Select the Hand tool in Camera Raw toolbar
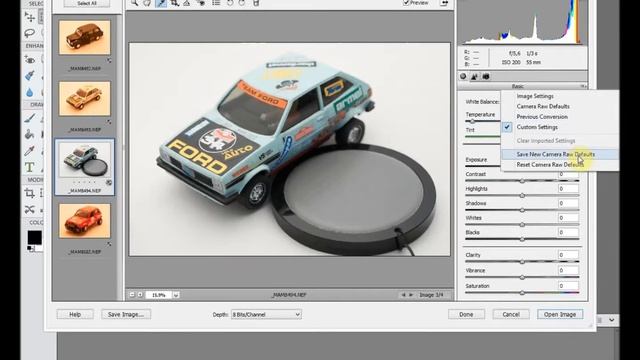The image size is (640, 360). [x=147, y=3]
